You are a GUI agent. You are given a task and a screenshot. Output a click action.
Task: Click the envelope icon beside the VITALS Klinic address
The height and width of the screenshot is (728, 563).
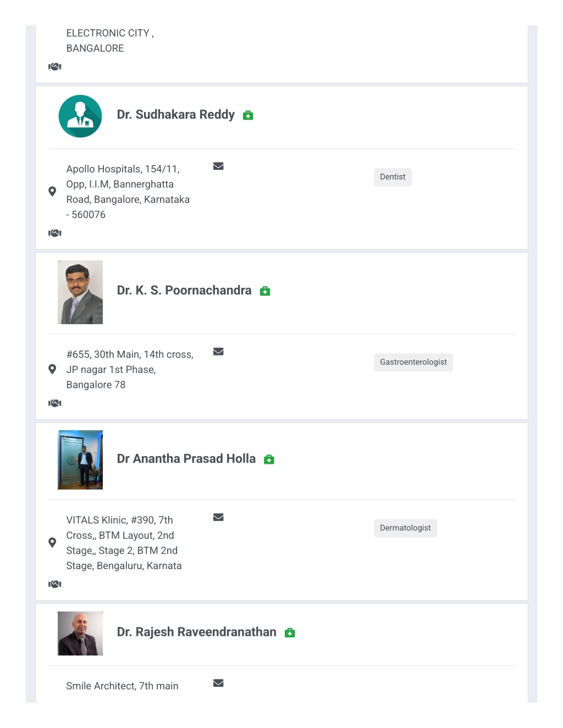218,517
